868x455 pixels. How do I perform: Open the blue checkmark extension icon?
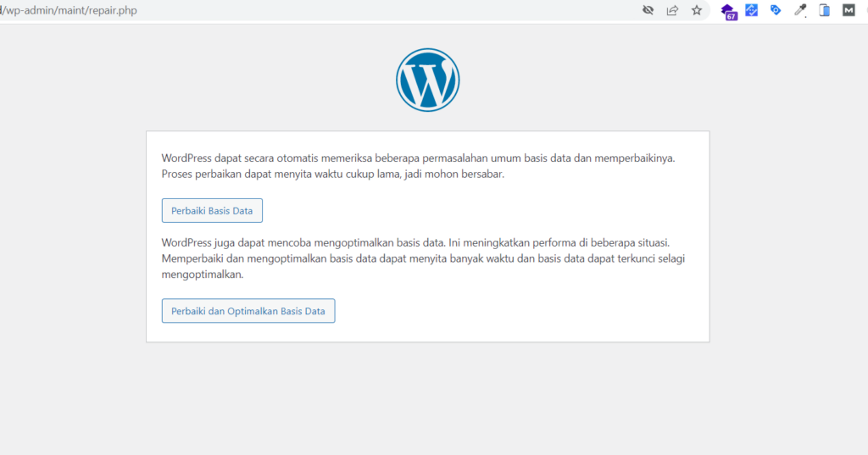(751, 10)
